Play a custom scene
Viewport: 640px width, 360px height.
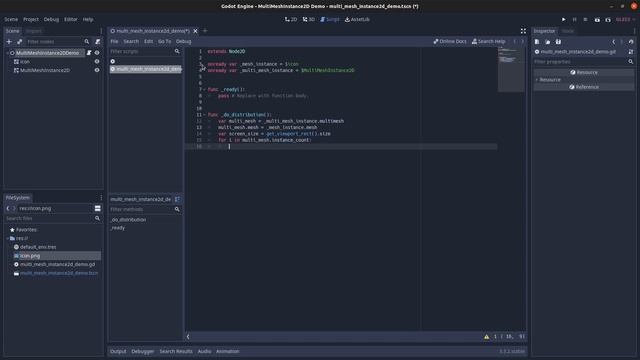(608, 19)
